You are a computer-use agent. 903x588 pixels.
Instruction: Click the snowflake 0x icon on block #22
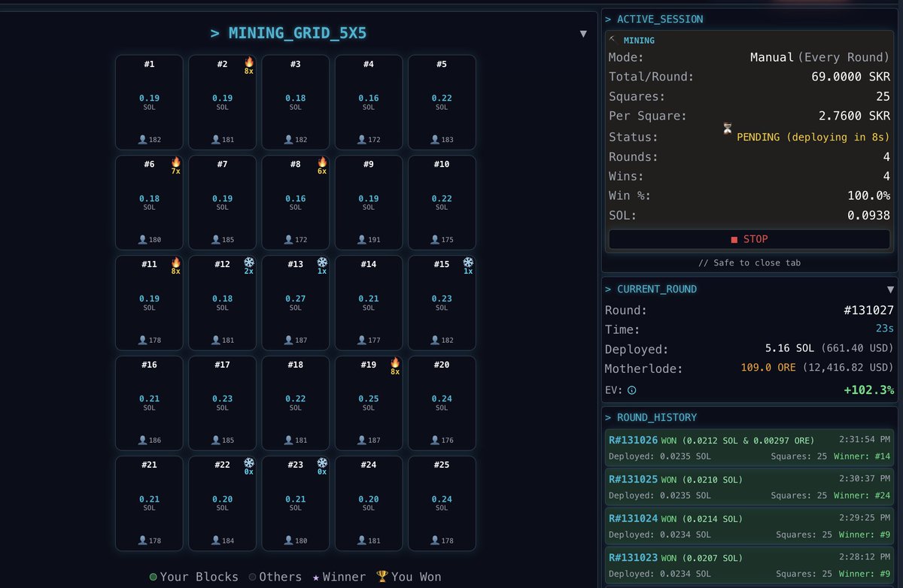(x=249, y=462)
